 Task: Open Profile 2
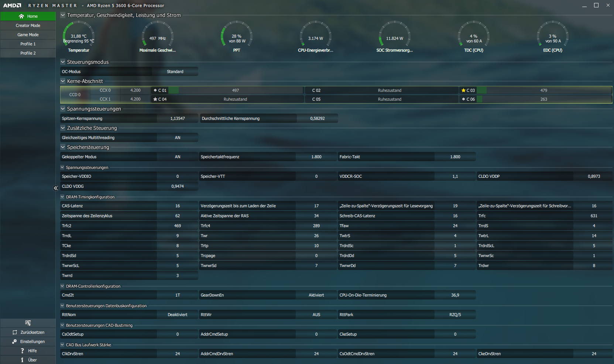point(28,53)
